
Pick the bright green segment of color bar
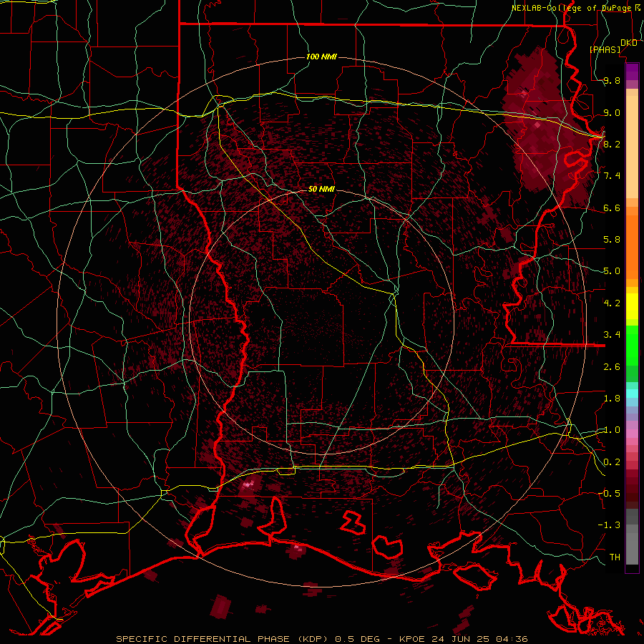coord(632,344)
